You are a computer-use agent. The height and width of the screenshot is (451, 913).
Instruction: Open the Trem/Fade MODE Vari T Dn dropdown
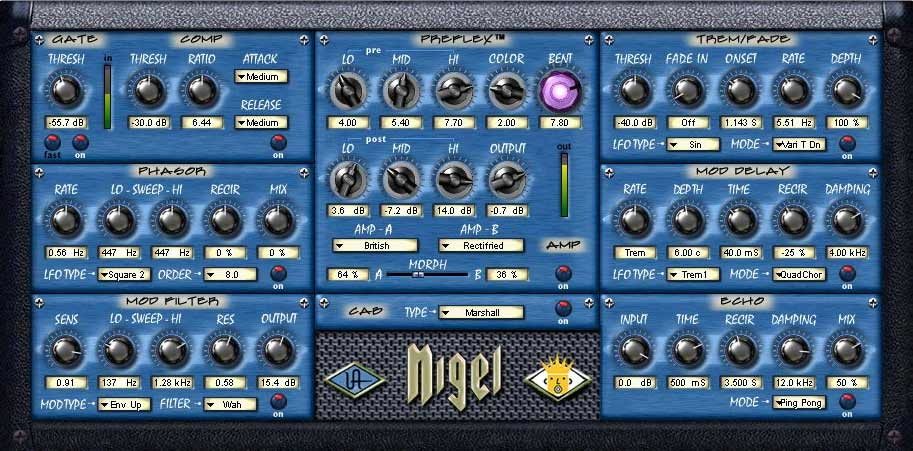click(x=799, y=144)
